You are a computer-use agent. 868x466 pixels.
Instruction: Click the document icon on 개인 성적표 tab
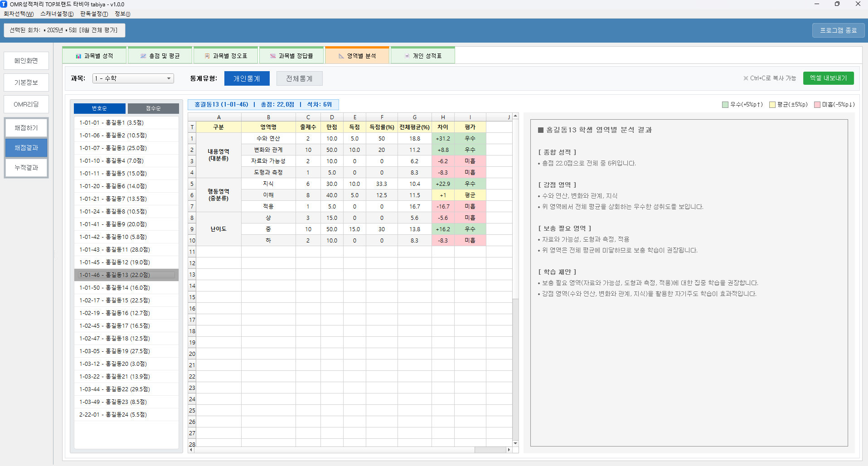pyautogui.click(x=407, y=56)
